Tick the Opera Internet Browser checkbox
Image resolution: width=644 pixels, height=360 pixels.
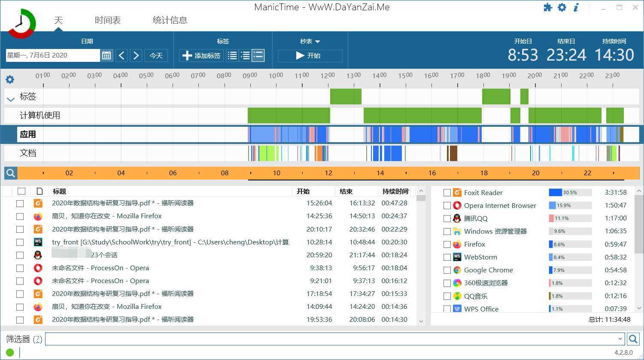pyautogui.click(x=447, y=206)
